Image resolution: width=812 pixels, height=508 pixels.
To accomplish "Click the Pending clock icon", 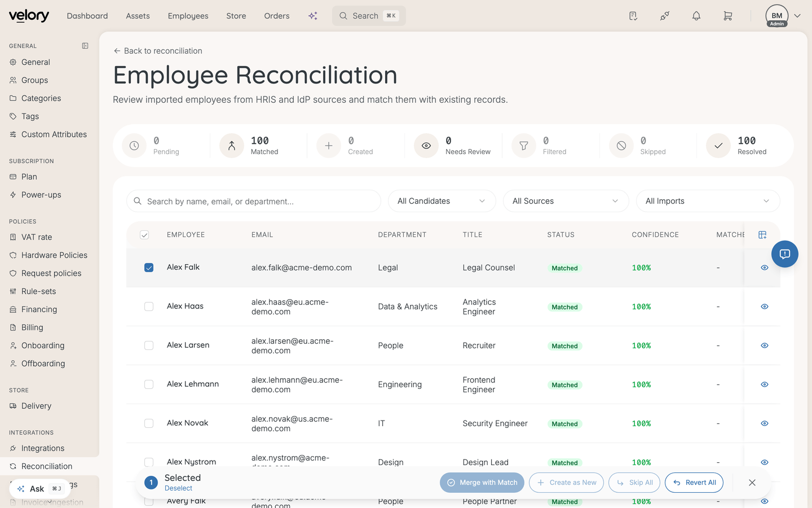I will click(x=134, y=146).
